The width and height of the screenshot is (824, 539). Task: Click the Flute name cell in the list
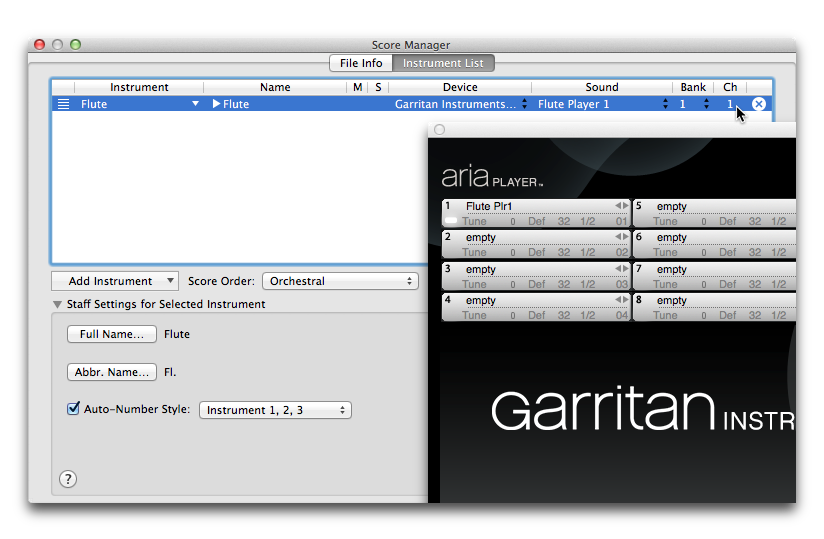point(236,104)
